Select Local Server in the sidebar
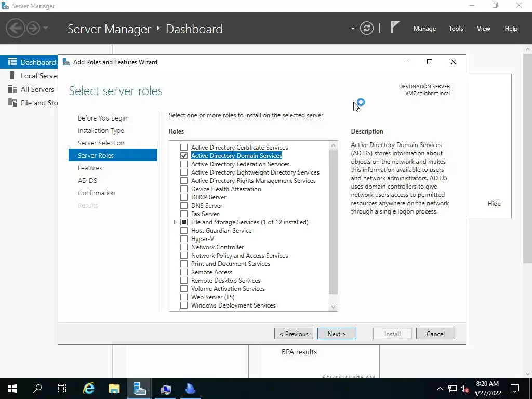Viewport: 532px width, 399px height. point(29,76)
